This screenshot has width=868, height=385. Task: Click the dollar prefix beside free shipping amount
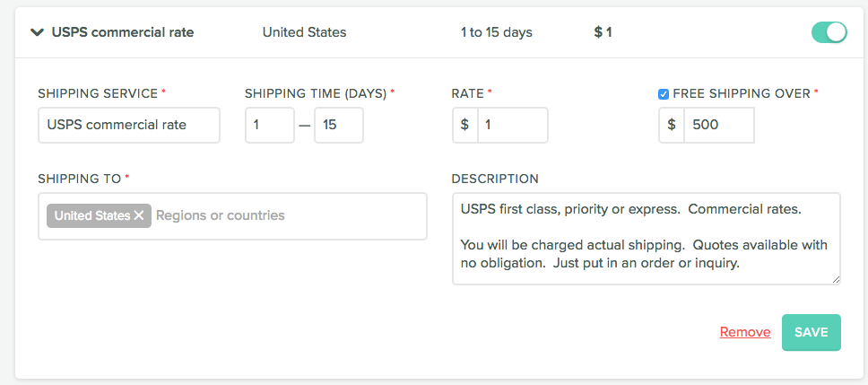coord(672,125)
